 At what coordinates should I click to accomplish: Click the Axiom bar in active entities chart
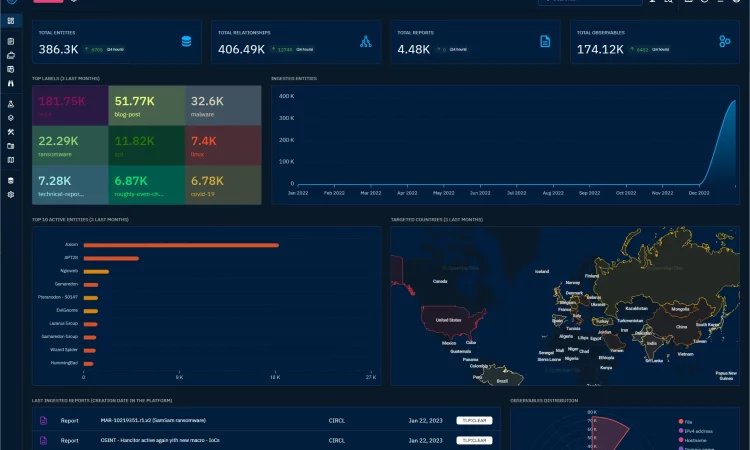pos(181,245)
